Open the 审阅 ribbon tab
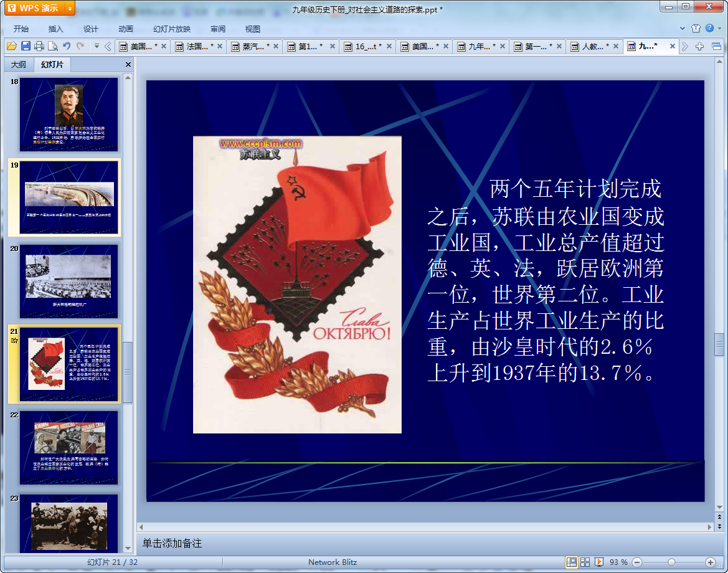This screenshot has width=728, height=573. [218, 29]
